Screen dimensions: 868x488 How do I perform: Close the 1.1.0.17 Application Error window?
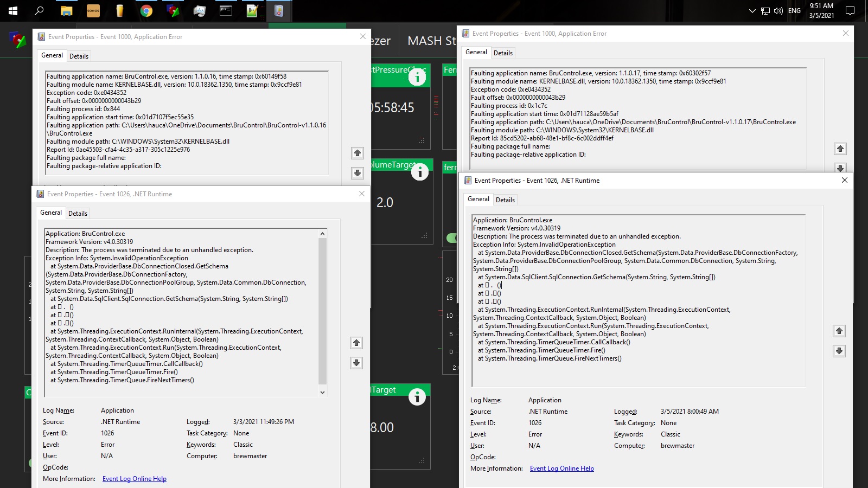point(845,34)
